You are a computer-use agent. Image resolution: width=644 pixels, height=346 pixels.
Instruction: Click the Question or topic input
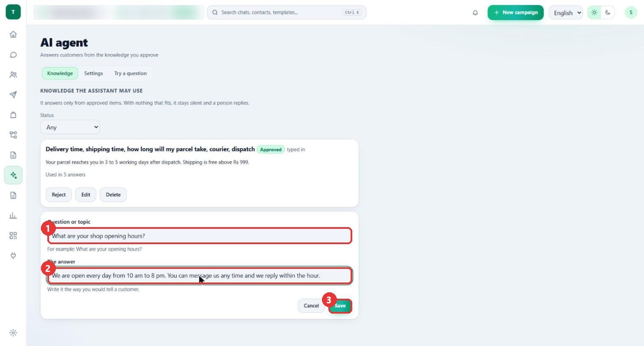coord(200,236)
